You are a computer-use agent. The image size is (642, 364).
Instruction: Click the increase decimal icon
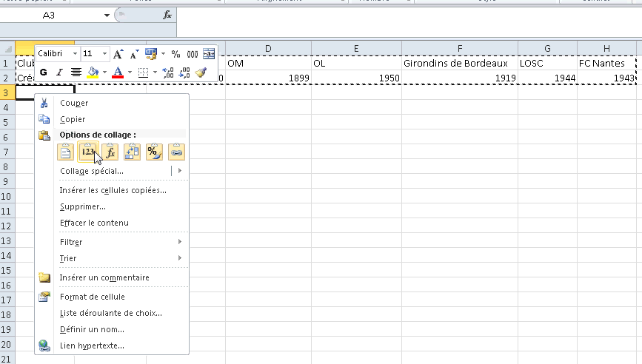point(168,73)
